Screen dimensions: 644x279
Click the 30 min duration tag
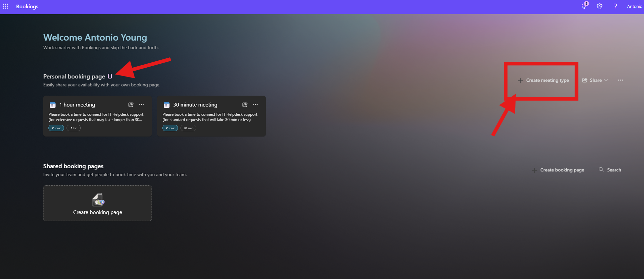[188, 128]
